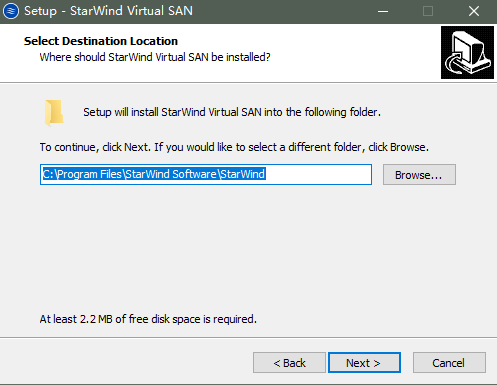This screenshot has width=497, height=385.
Task: Click the 'Setup will install StarWind' message
Action: pos(232,112)
